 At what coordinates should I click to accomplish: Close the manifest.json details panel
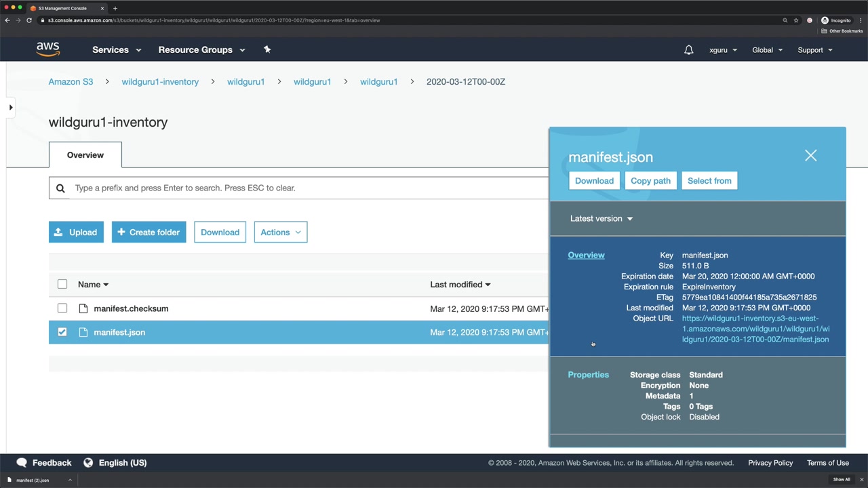[810, 156]
